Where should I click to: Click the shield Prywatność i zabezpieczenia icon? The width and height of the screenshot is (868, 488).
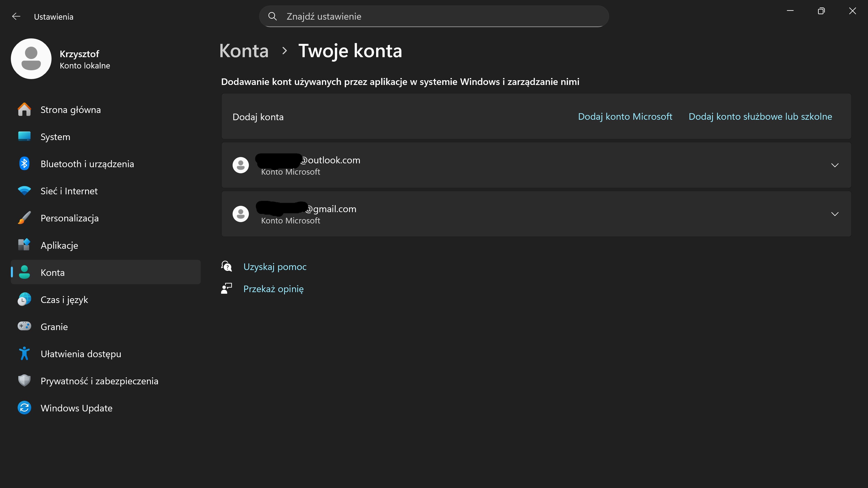(24, 380)
